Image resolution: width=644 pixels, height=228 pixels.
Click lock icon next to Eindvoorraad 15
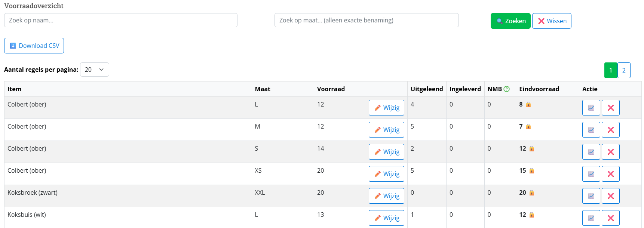(531, 171)
